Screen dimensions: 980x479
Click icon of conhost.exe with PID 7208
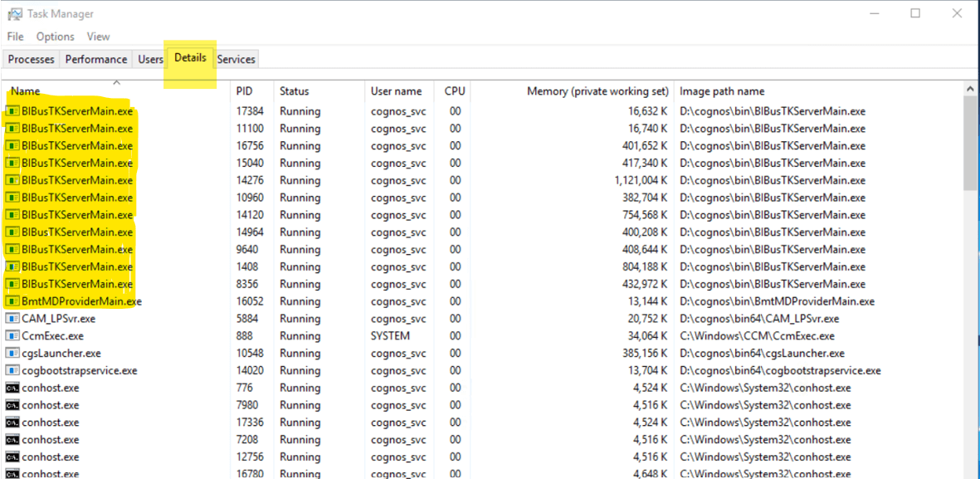pyautogui.click(x=12, y=440)
